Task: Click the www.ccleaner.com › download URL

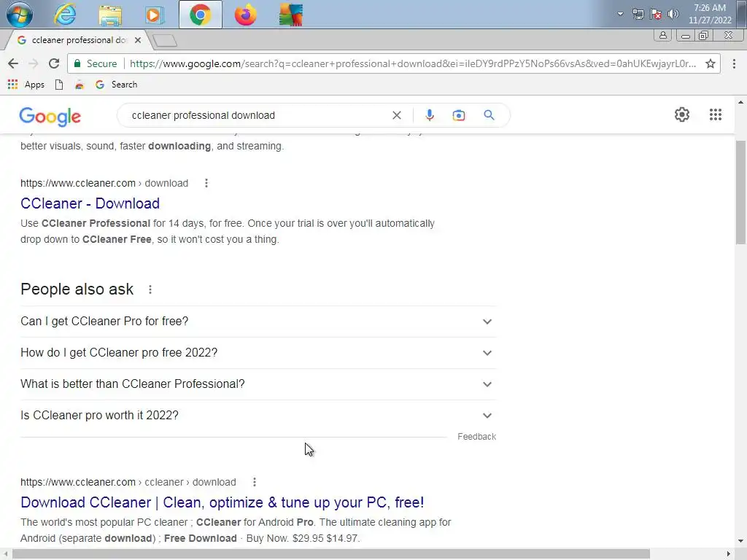Action: click(x=104, y=183)
